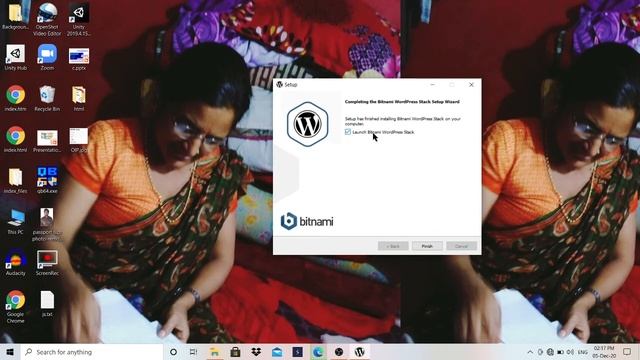
Task: Select the c.pptx file icon
Action: 79,60
